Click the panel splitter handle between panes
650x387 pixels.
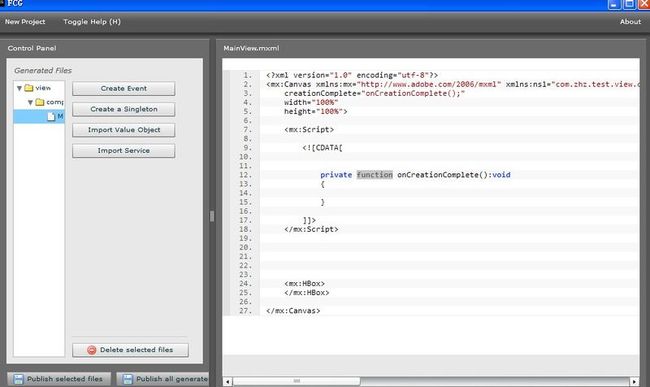tap(212, 216)
